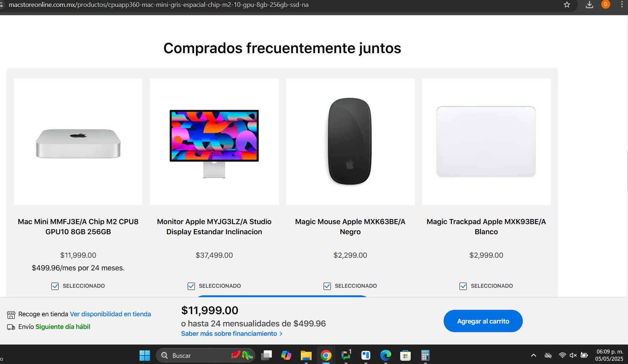Screen dimensions: 628x364
Task: Open Chrome three-dot menu
Action: 622,5
